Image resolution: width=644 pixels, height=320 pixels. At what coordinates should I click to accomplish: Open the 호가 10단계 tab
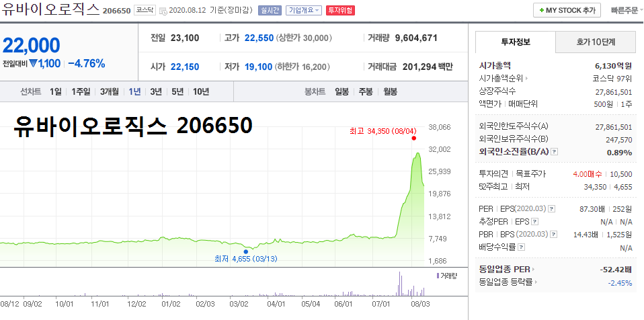point(596,42)
